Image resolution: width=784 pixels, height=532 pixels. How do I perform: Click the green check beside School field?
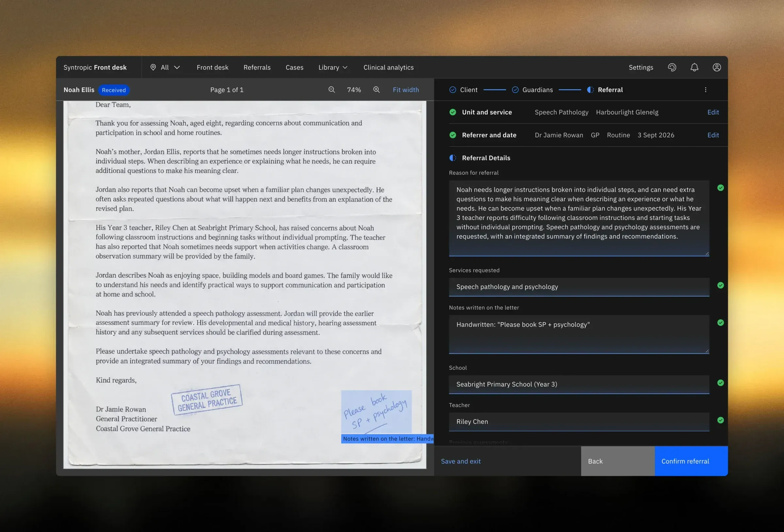pyautogui.click(x=721, y=383)
